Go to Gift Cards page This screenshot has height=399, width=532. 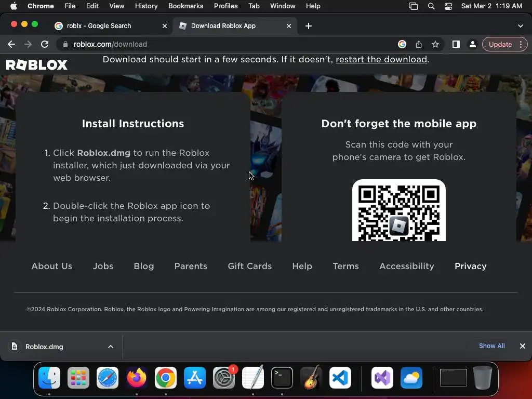click(x=250, y=266)
